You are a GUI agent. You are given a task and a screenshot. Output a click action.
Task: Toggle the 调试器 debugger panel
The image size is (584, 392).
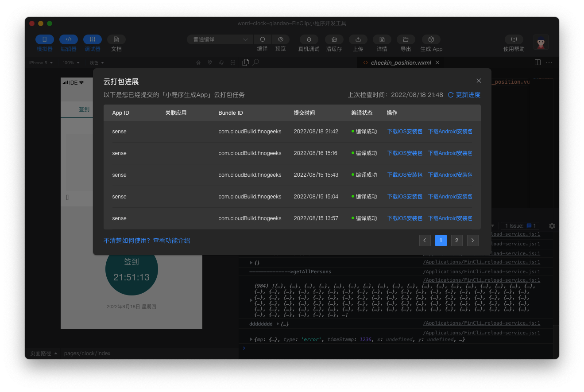(x=93, y=39)
